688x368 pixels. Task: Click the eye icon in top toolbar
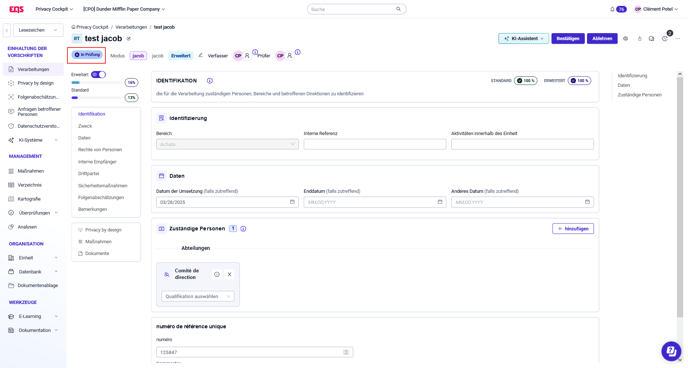626,39
